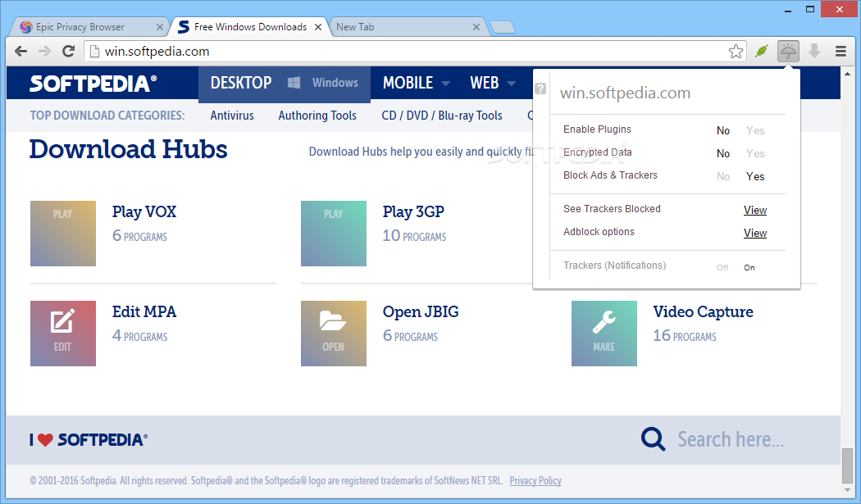Set Encrypted Data to No
Image resolution: width=861 pixels, height=504 pixels.
[722, 154]
